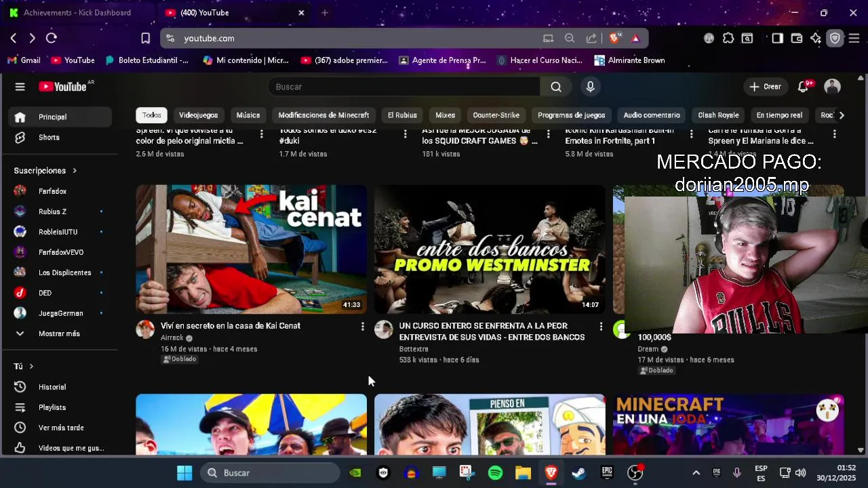
Task: Open Kai Cenat video thumbnail
Action: click(251, 249)
